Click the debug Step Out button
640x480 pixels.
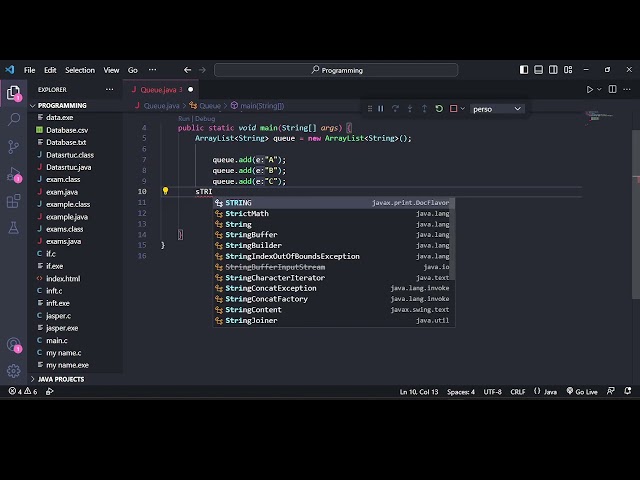click(424, 109)
